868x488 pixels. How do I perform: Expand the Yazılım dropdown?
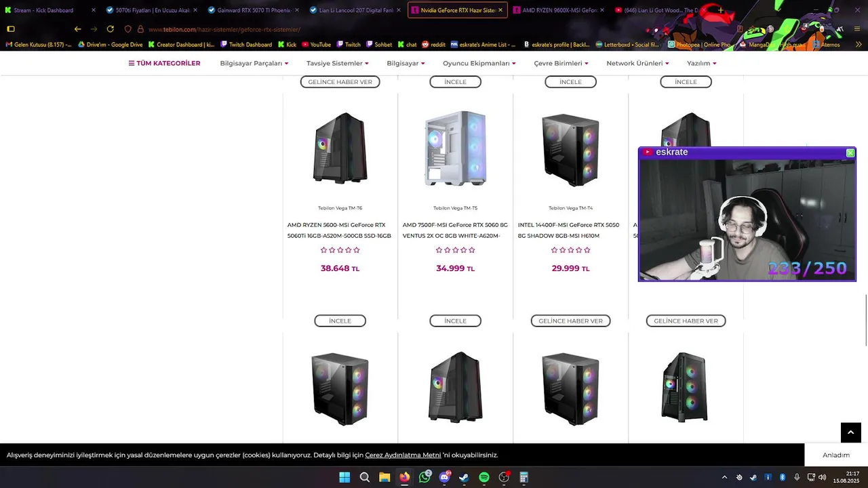(x=702, y=63)
